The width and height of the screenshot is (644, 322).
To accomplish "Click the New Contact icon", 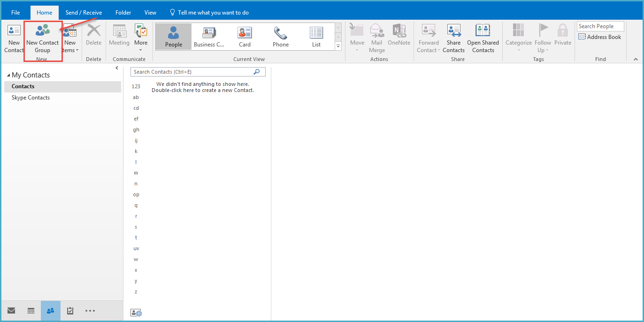I will [x=14, y=31].
